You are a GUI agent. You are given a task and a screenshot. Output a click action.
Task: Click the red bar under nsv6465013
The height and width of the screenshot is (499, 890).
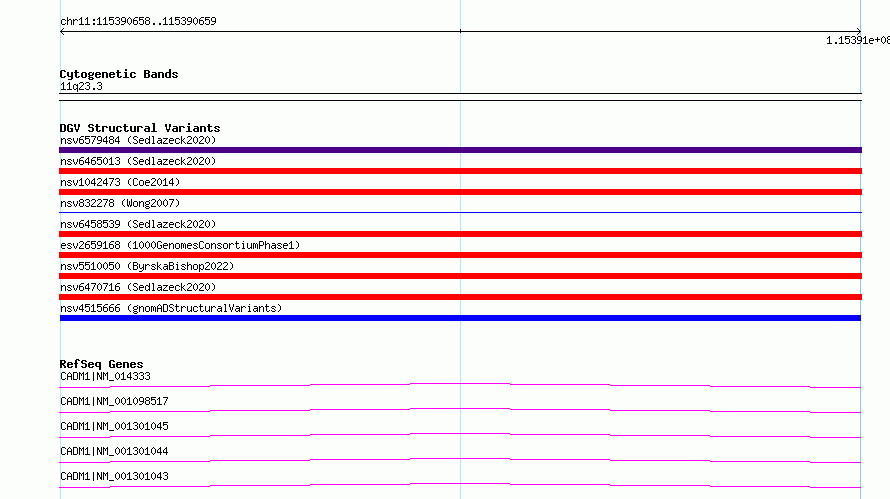click(x=460, y=171)
